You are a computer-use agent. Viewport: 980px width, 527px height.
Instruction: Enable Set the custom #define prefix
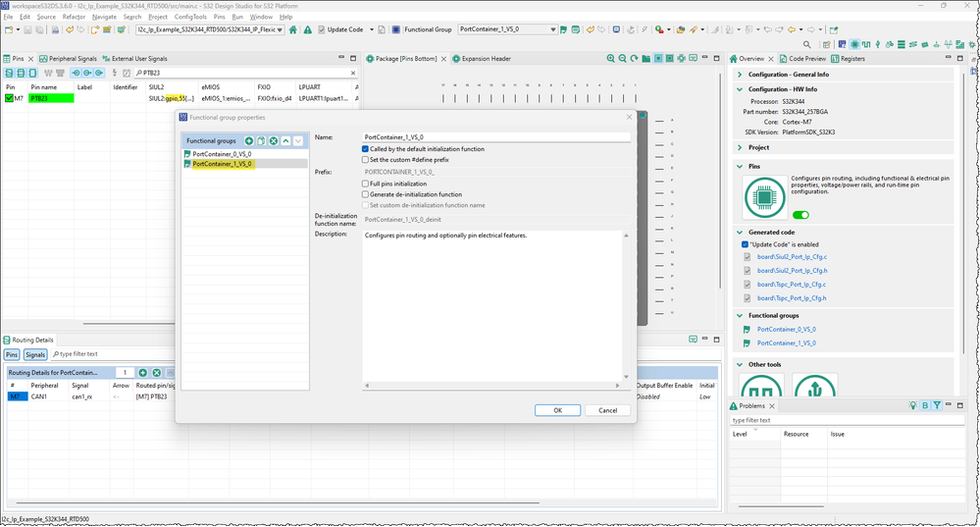pyautogui.click(x=365, y=160)
